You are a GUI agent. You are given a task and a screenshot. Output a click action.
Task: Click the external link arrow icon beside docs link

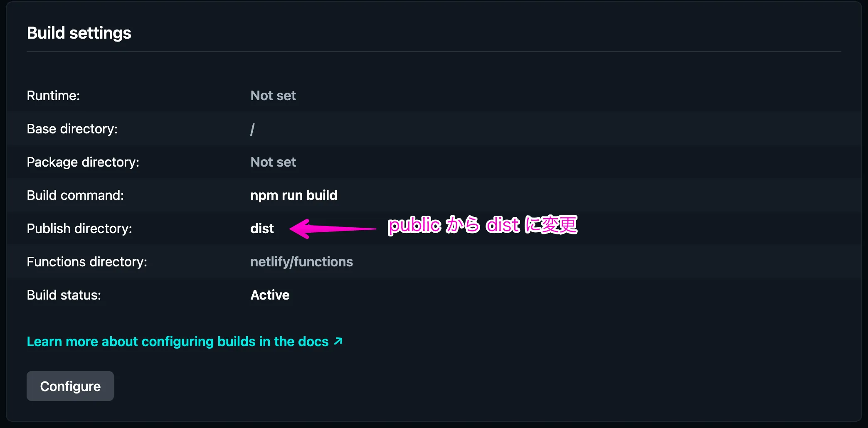[338, 341]
